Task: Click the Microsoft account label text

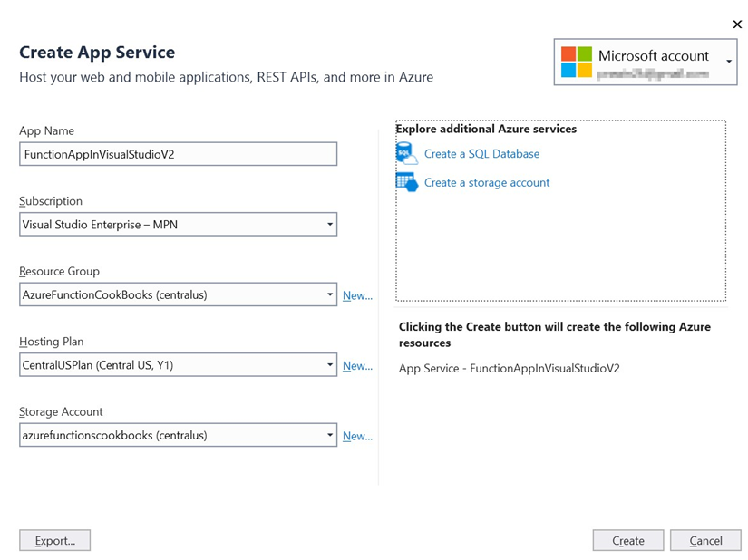Action: coord(653,55)
